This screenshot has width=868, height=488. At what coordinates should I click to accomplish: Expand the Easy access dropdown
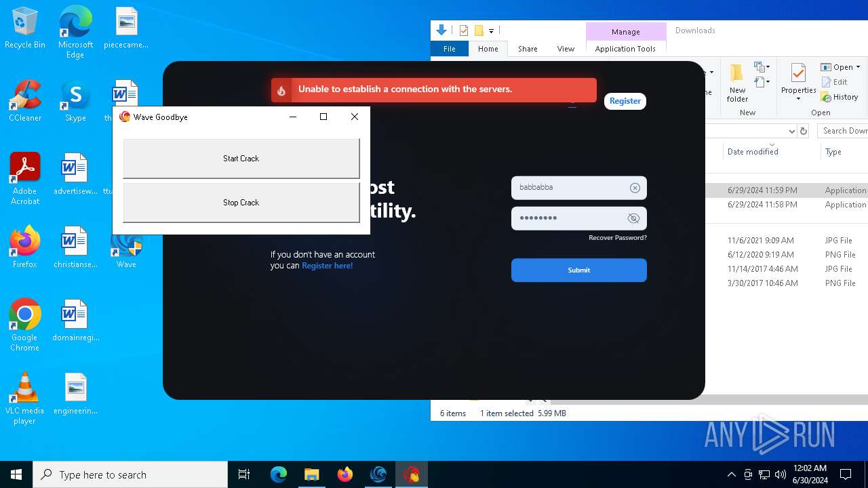(x=762, y=82)
